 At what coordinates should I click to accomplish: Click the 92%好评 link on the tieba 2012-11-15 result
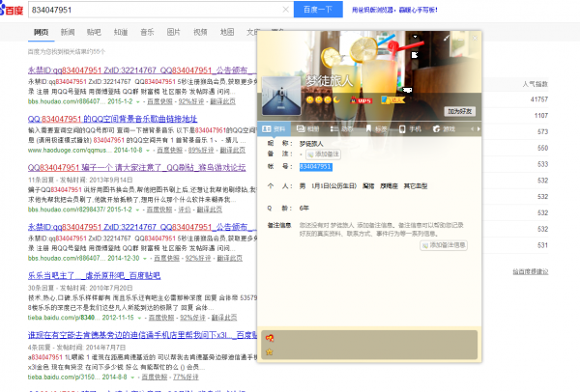coord(192,318)
